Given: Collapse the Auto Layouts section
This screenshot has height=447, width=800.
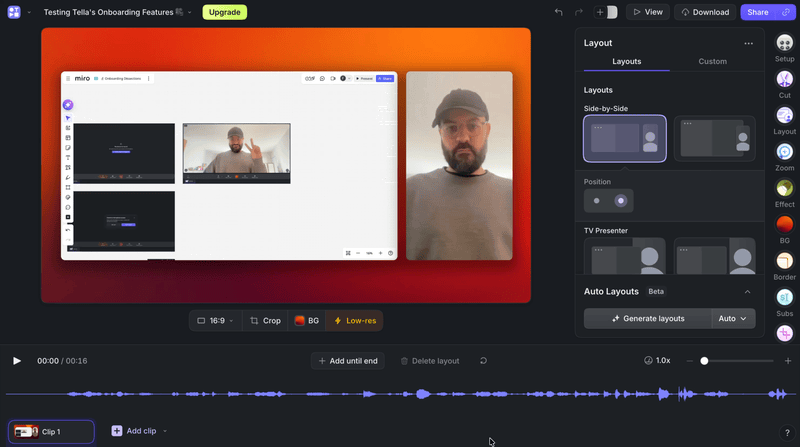Looking at the screenshot, I should 747,292.
